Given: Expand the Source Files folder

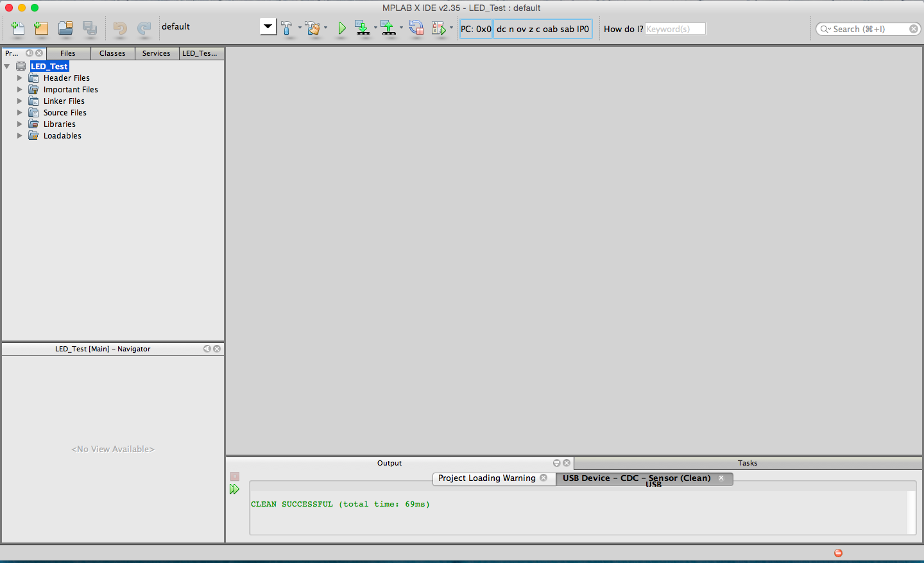Looking at the screenshot, I should [x=19, y=113].
